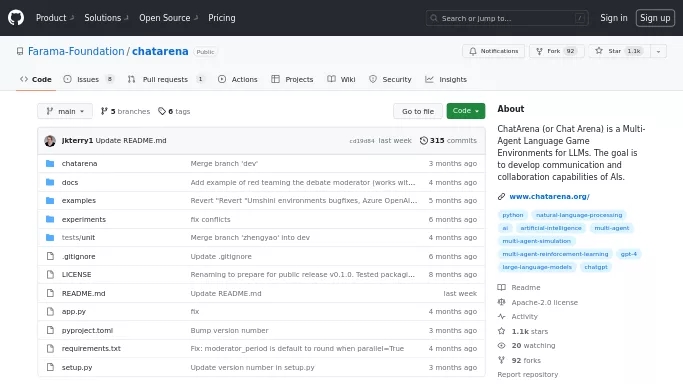Viewport: 683px width, 384px height.
Task: Expand the Product menu
Action: [x=55, y=18]
